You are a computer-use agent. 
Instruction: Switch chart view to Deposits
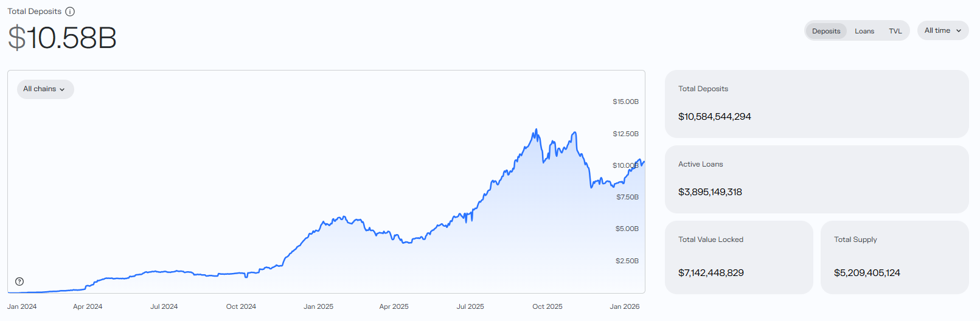[825, 31]
